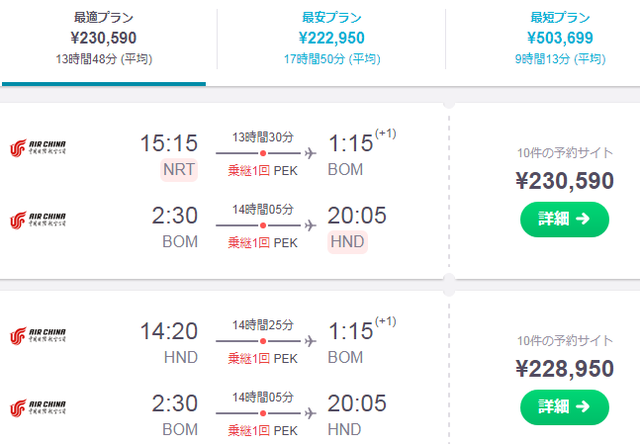Click the ¥230,590 price in first result

click(564, 181)
